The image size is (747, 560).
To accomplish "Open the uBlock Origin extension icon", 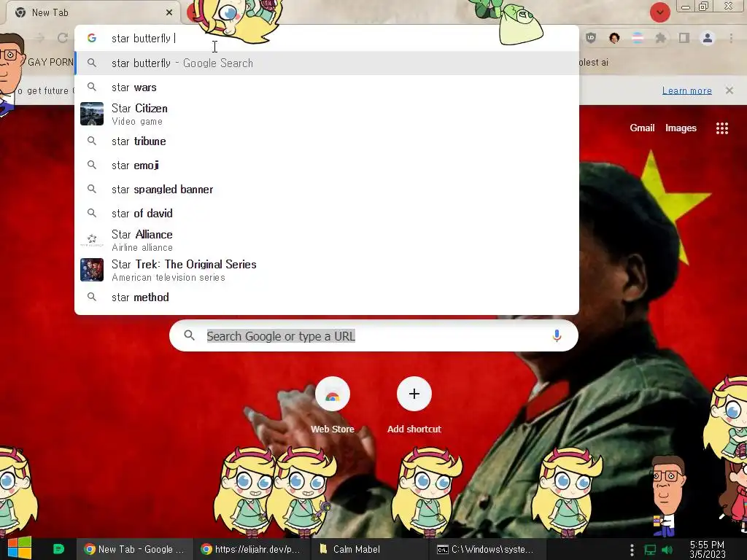I will tap(591, 38).
